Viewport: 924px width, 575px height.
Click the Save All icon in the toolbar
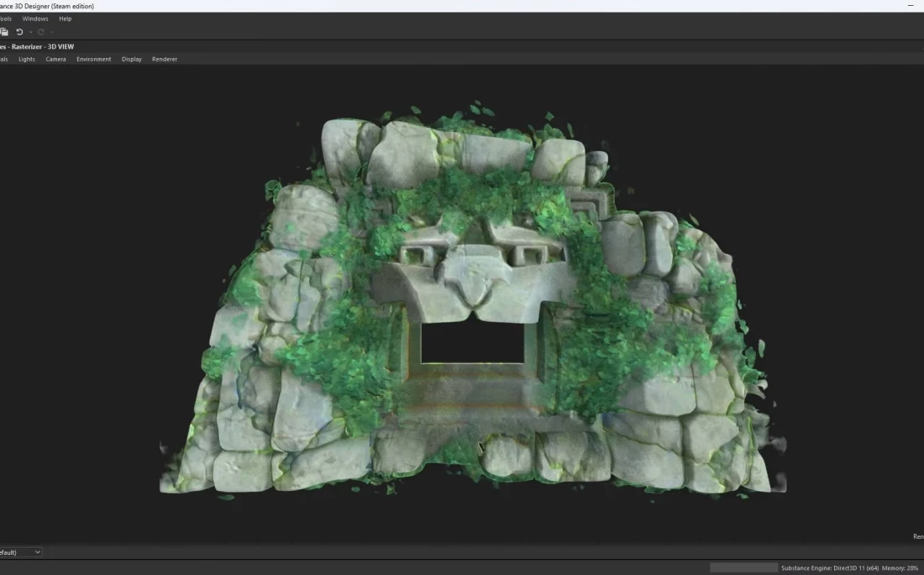3,32
